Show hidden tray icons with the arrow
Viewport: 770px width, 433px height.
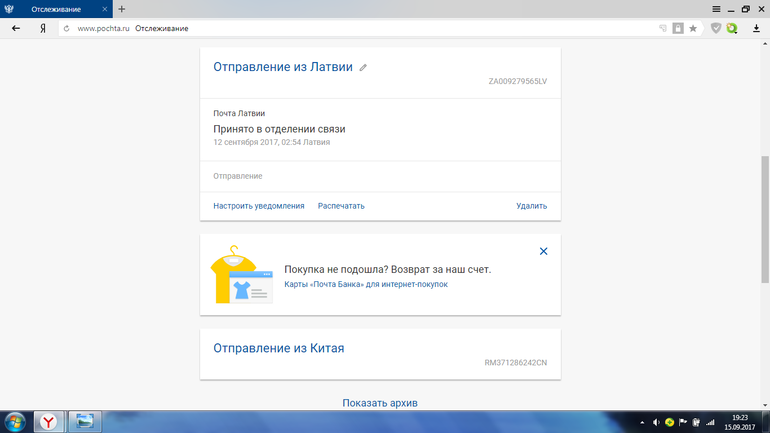(x=642, y=422)
